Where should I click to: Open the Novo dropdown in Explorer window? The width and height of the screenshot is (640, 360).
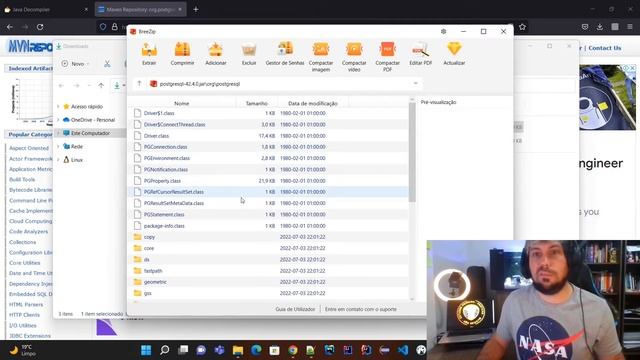[76, 64]
